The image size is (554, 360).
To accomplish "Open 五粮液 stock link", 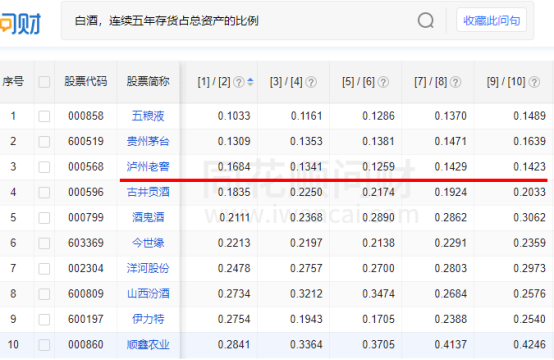I will 148,116.
